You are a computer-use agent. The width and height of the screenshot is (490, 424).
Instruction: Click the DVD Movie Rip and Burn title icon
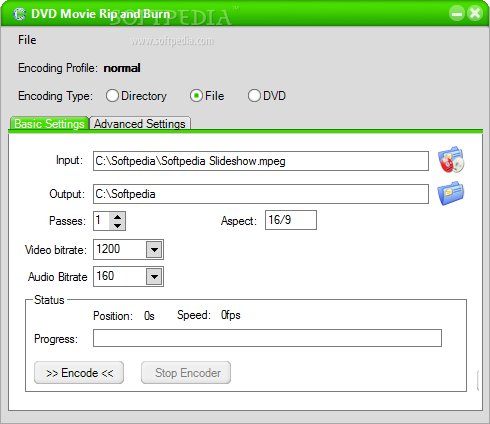pos(20,14)
